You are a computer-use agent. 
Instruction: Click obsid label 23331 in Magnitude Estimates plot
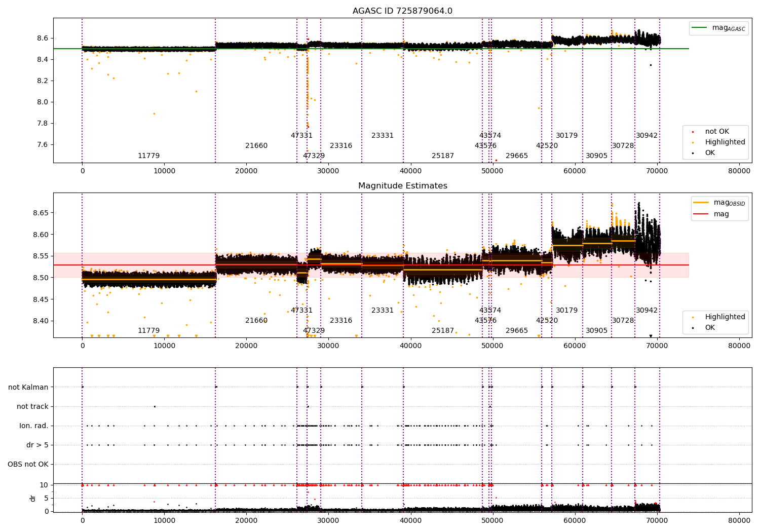point(383,311)
